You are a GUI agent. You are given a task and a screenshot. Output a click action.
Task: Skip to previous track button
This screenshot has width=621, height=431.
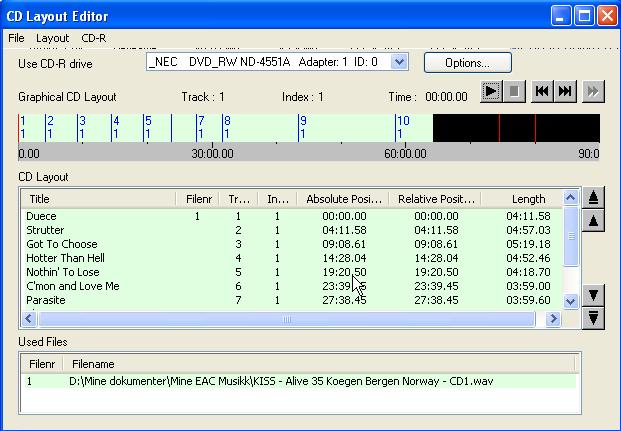(542, 92)
